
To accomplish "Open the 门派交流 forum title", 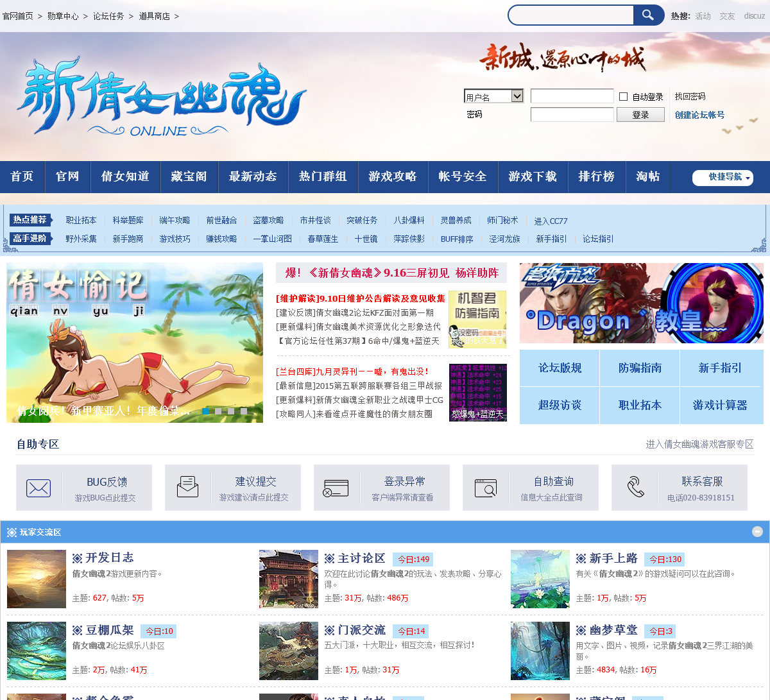I will coord(362,630).
